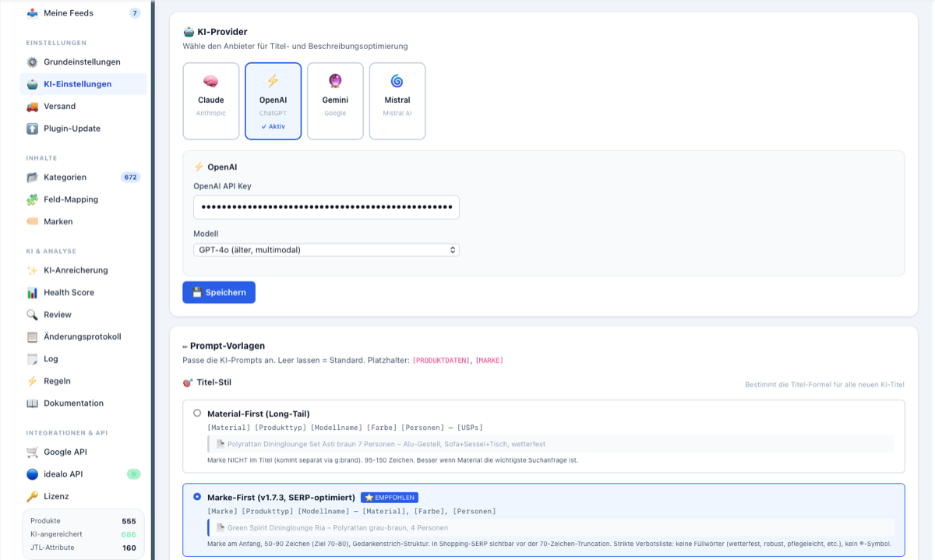This screenshot has height=560, width=935.
Task: Click the [MARKE] placeholder text
Action: tap(489, 360)
